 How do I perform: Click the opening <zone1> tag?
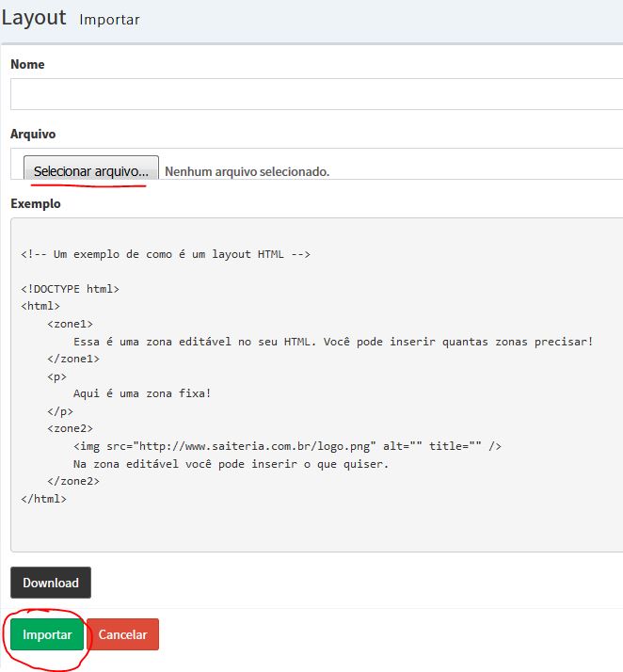(x=70, y=324)
